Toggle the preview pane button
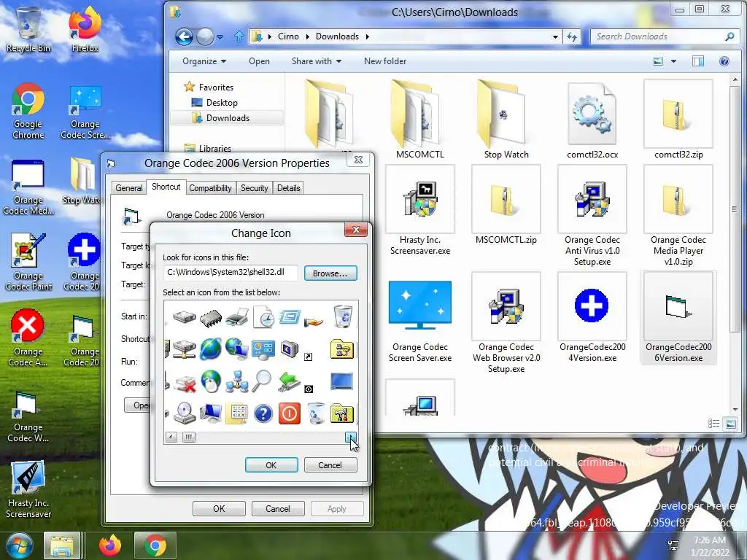Image resolution: width=747 pixels, height=560 pixels. tap(698, 61)
